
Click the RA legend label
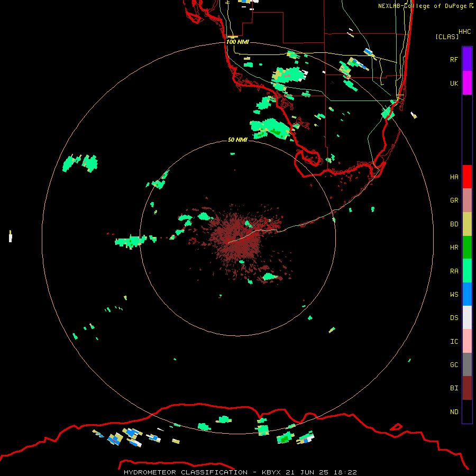pyautogui.click(x=454, y=271)
